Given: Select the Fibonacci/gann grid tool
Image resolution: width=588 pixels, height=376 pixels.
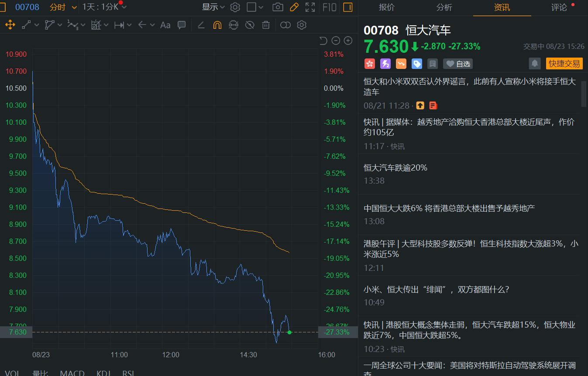Looking at the screenshot, I should coord(96,25).
